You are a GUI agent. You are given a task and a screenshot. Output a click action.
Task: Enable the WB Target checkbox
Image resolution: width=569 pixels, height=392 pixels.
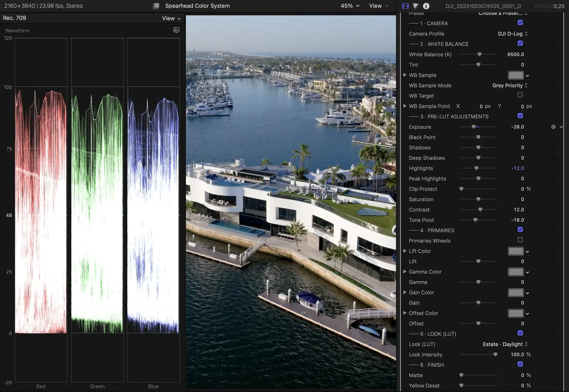[x=520, y=95]
